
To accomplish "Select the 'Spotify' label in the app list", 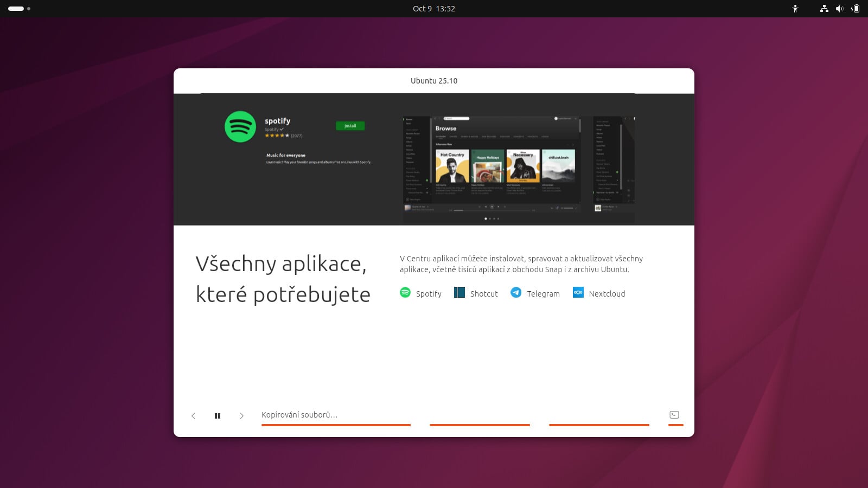I will coord(429,294).
